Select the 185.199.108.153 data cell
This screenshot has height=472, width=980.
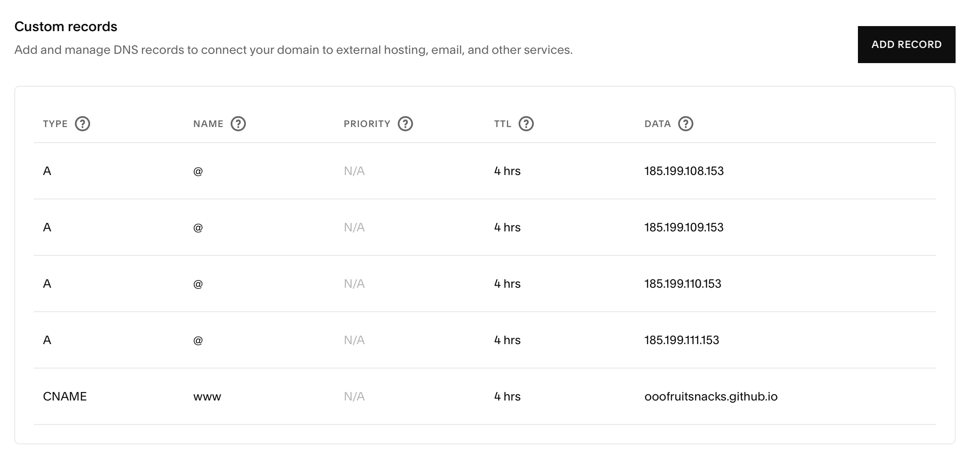click(684, 171)
